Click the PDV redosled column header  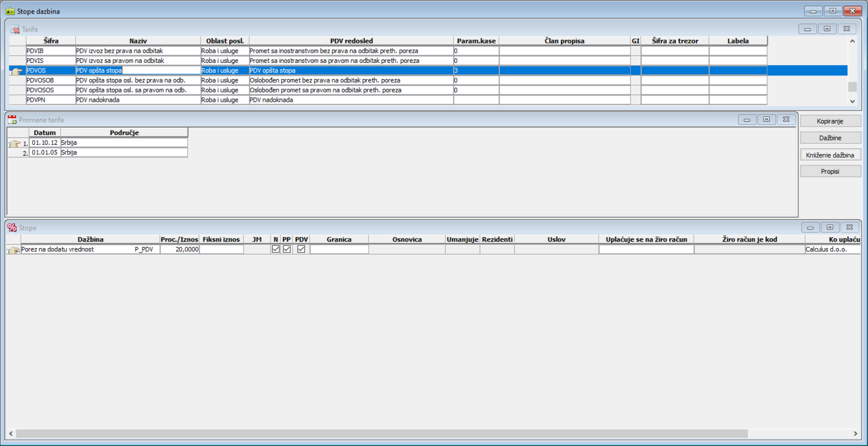click(x=351, y=41)
